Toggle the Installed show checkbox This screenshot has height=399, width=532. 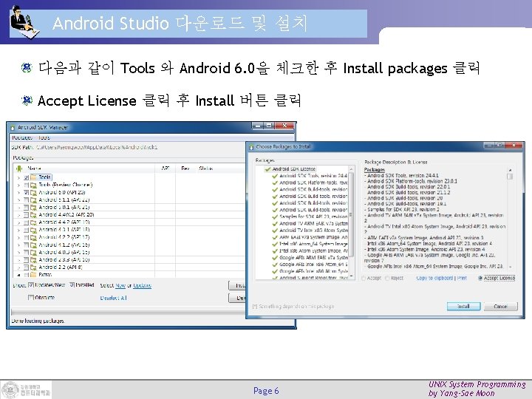point(72,285)
